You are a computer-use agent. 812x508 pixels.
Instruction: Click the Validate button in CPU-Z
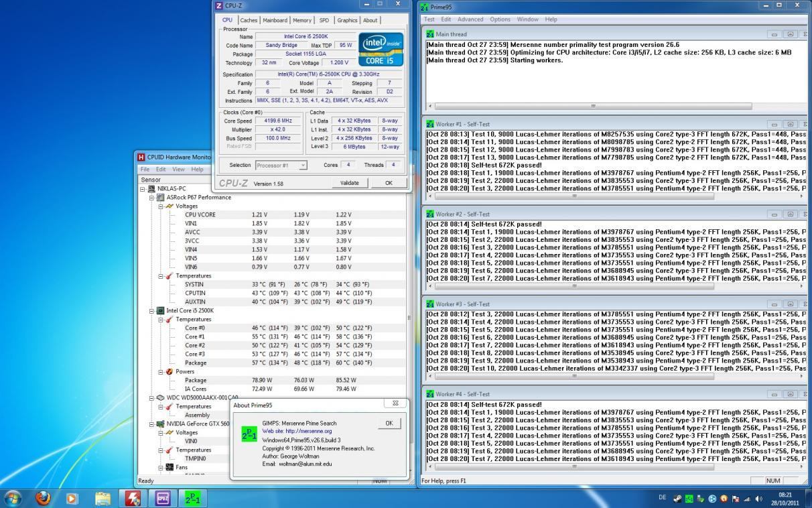point(350,182)
